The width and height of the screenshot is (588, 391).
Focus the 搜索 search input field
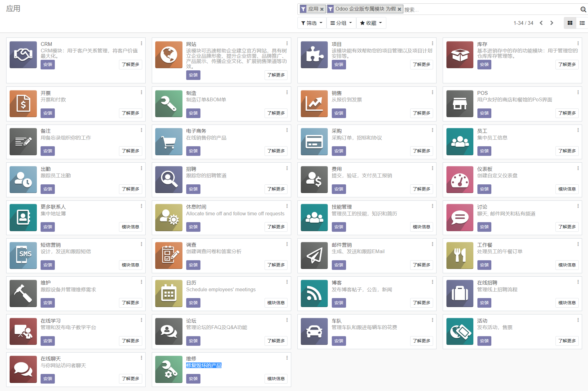tap(489, 10)
